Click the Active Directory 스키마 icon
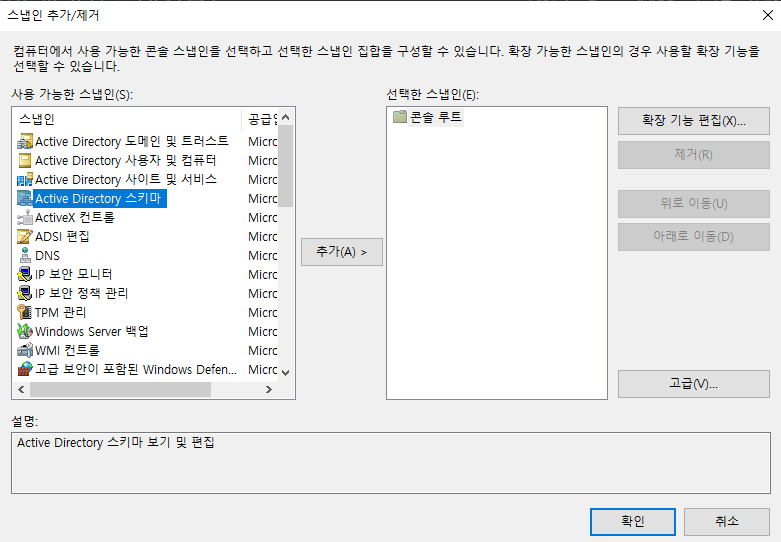Viewport: 781px width, 542px height. pyautogui.click(x=25, y=199)
